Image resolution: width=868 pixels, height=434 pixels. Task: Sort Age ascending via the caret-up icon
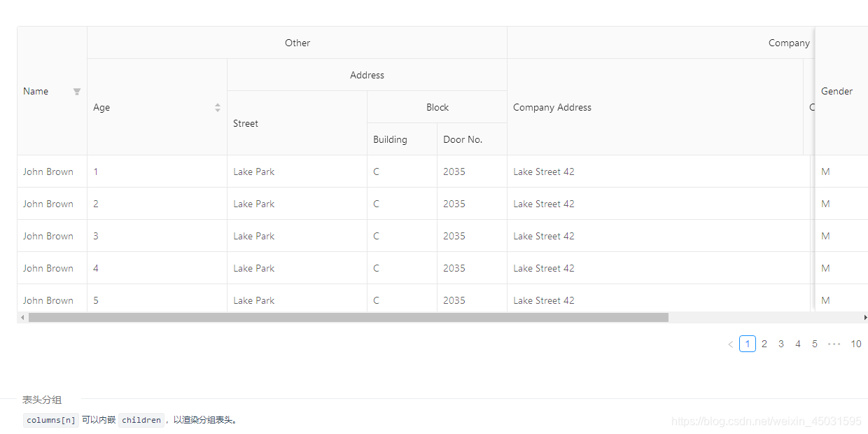tap(218, 104)
